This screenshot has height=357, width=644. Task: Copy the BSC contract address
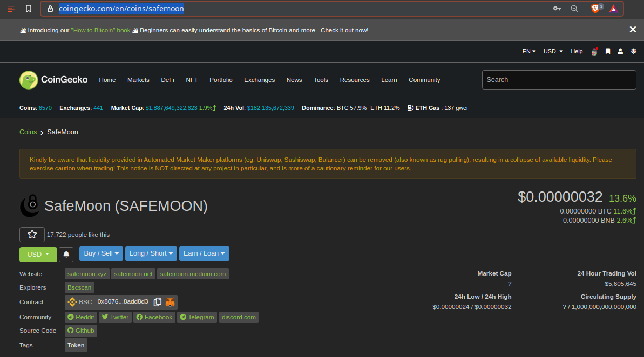157,302
